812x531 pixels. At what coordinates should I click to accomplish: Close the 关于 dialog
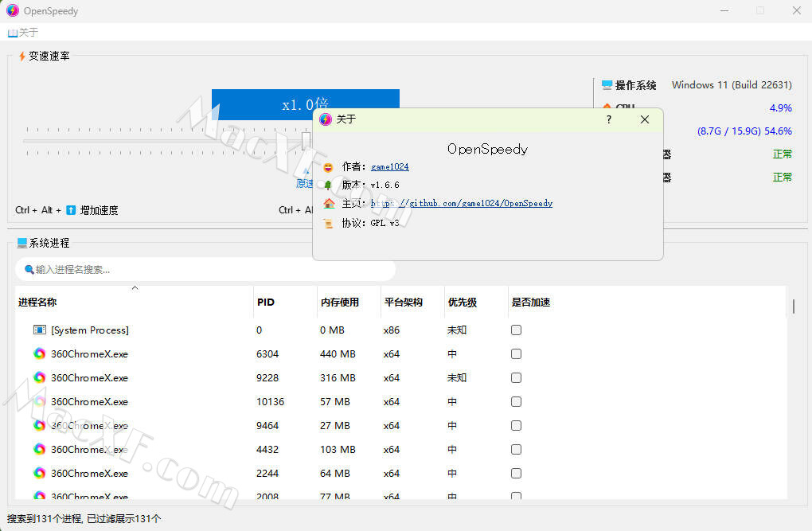tap(645, 119)
